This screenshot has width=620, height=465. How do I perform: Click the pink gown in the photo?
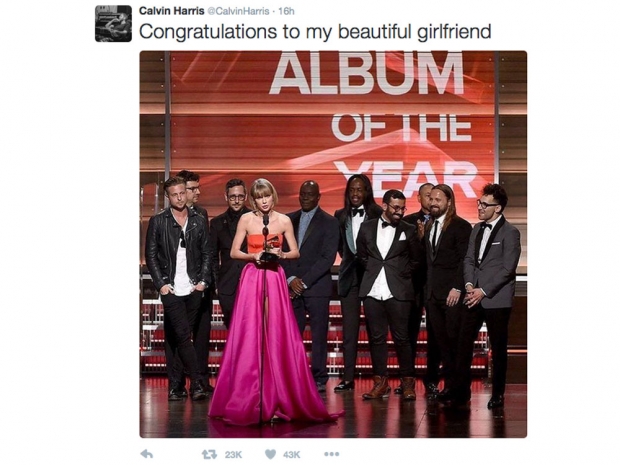273,340
